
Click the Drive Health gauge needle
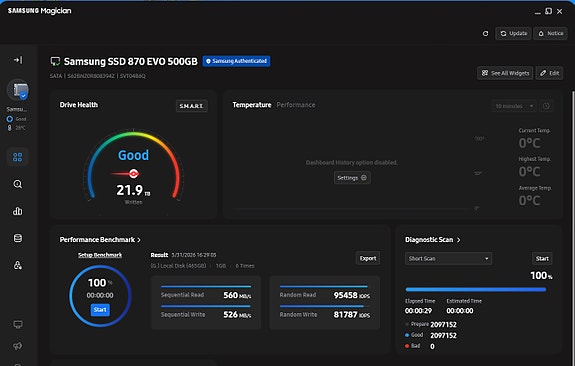point(125,173)
